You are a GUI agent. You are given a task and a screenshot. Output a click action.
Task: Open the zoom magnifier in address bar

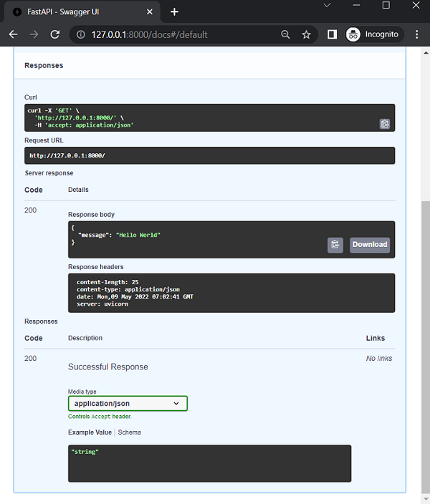coord(285,34)
